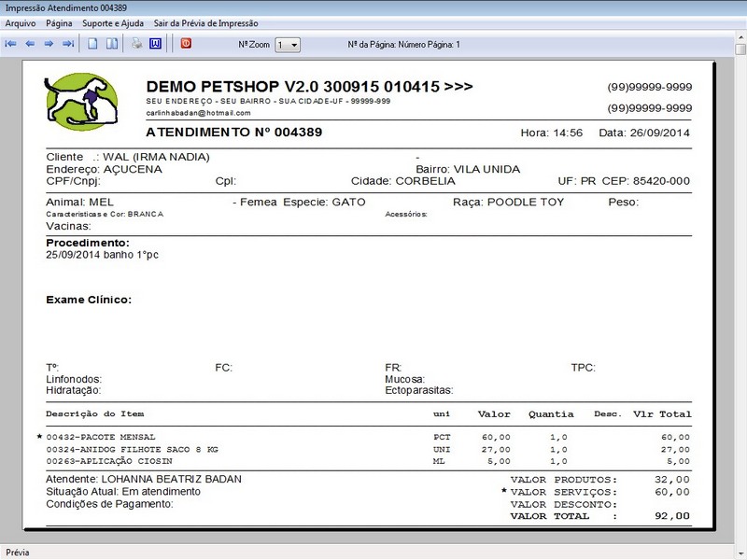The width and height of the screenshot is (747, 560).
Task: Jump to the last page arrow icon
Action: [x=68, y=44]
